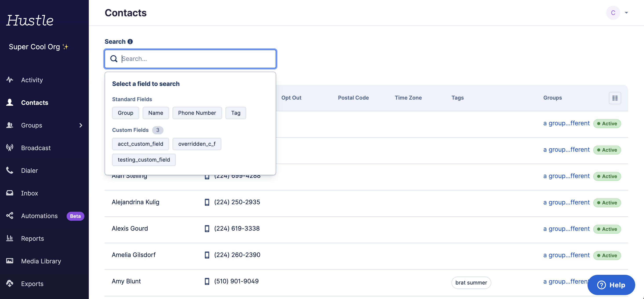Click the Inbox tray icon
644x299 pixels.
click(10, 193)
